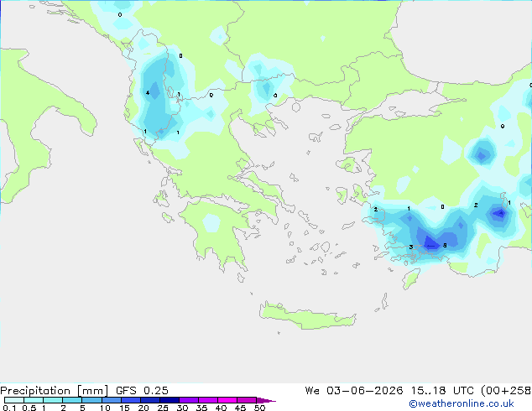Click the 0.1–0.5 mm lightest legend swatch
This screenshot has height=411, width=532.
point(14,400)
